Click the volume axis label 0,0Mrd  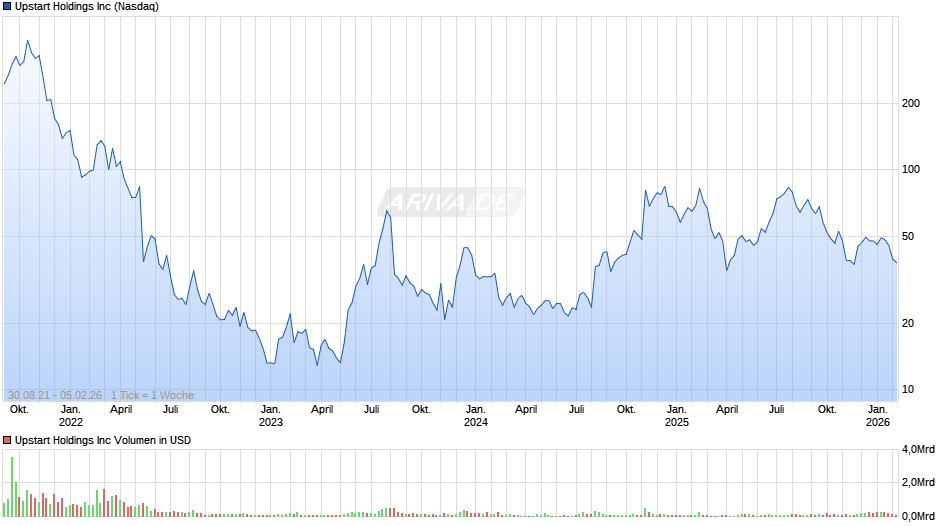point(918,516)
